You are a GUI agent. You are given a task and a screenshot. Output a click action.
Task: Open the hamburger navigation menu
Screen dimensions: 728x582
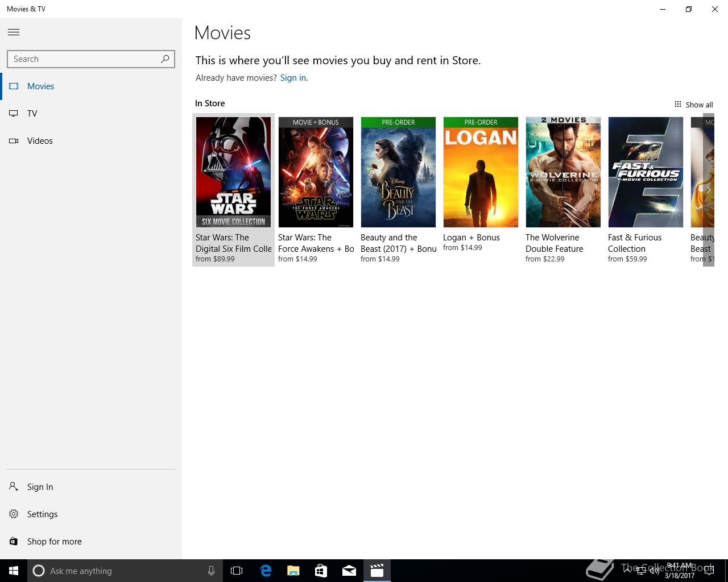[x=14, y=32]
